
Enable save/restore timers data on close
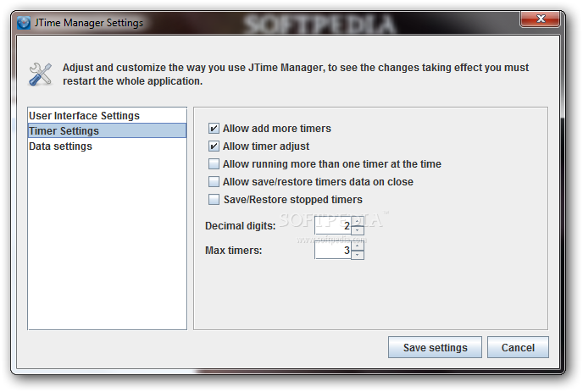214,182
